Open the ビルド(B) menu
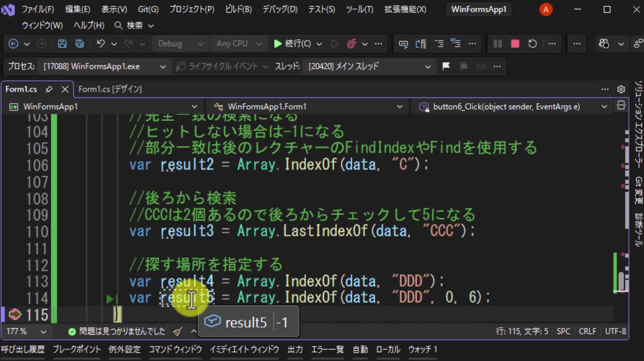This screenshot has width=644, height=361. [x=238, y=9]
